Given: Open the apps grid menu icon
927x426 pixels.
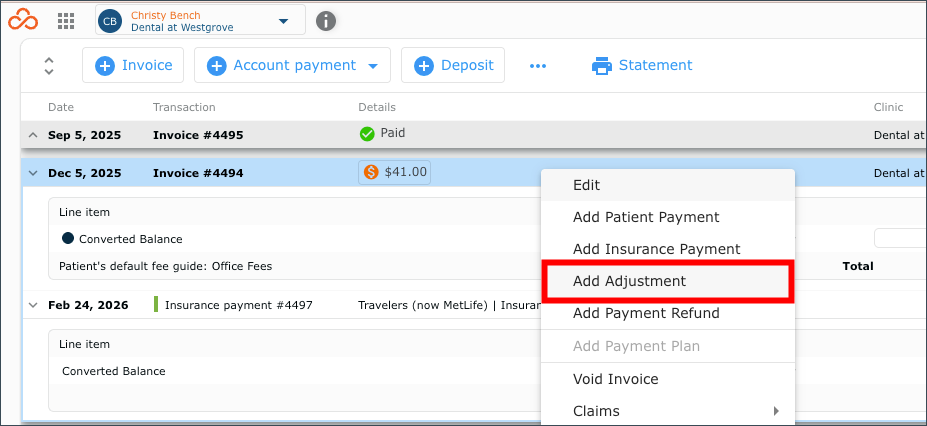Looking at the screenshot, I should (x=66, y=21).
